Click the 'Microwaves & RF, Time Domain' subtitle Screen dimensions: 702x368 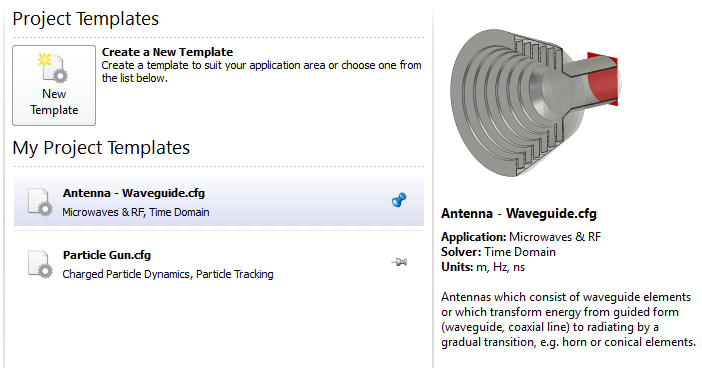tap(136, 212)
